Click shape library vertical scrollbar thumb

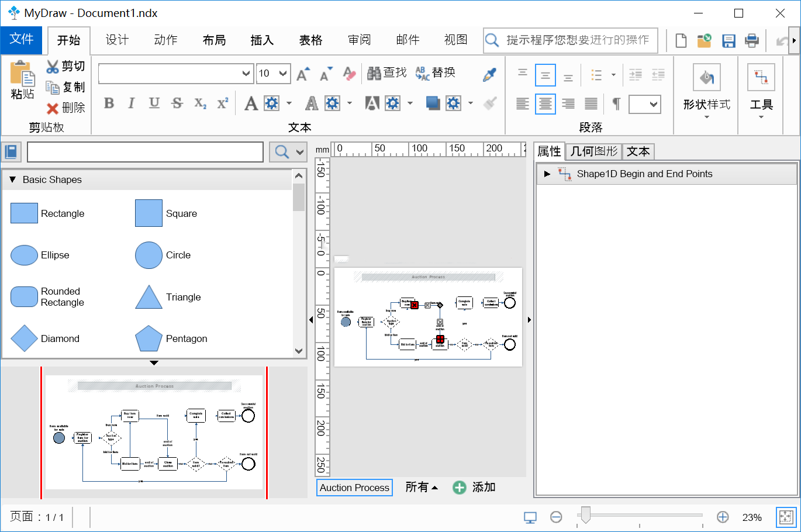coord(299,197)
